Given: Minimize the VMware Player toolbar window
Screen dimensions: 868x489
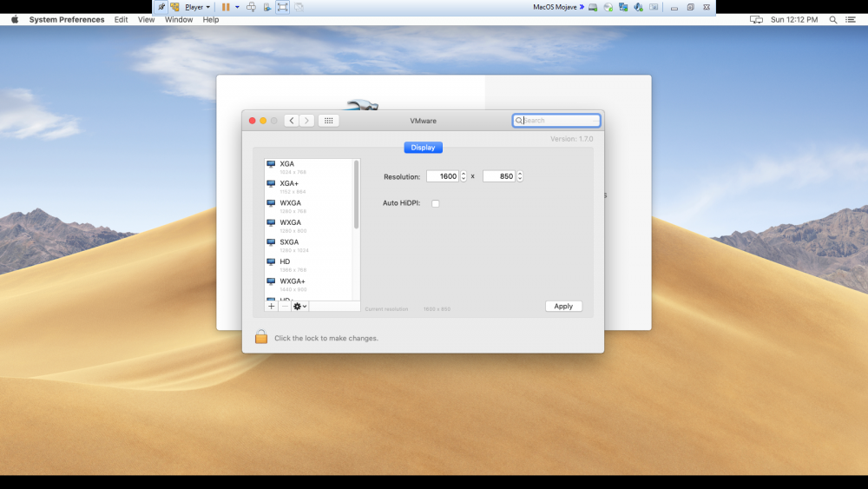Looking at the screenshot, I should tap(674, 7).
